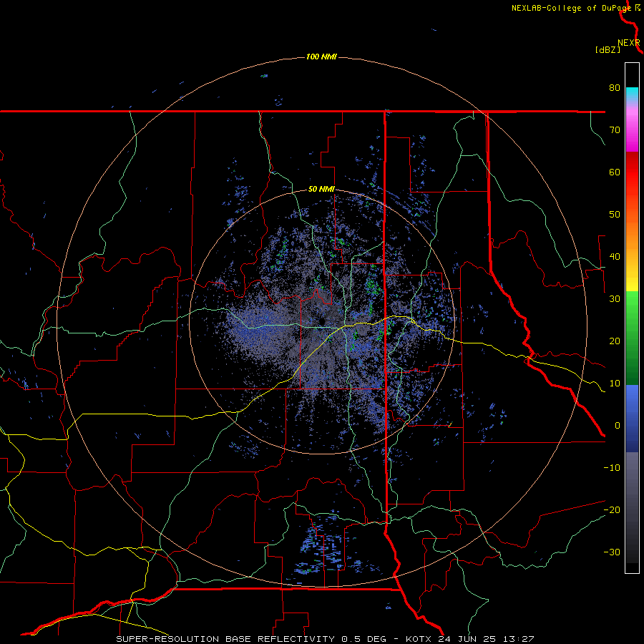The height and width of the screenshot is (644, 644).
Task: Click the 70 value on the dBZ scale
Action: 615,130
